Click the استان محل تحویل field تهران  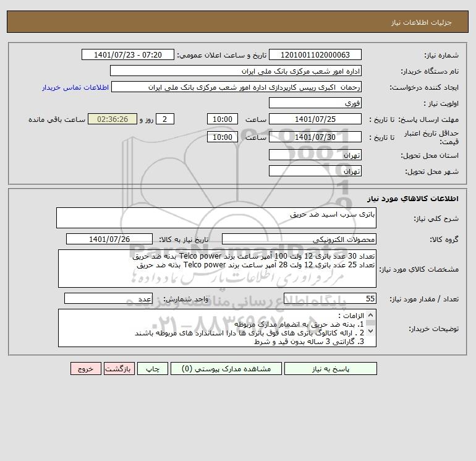(315, 155)
